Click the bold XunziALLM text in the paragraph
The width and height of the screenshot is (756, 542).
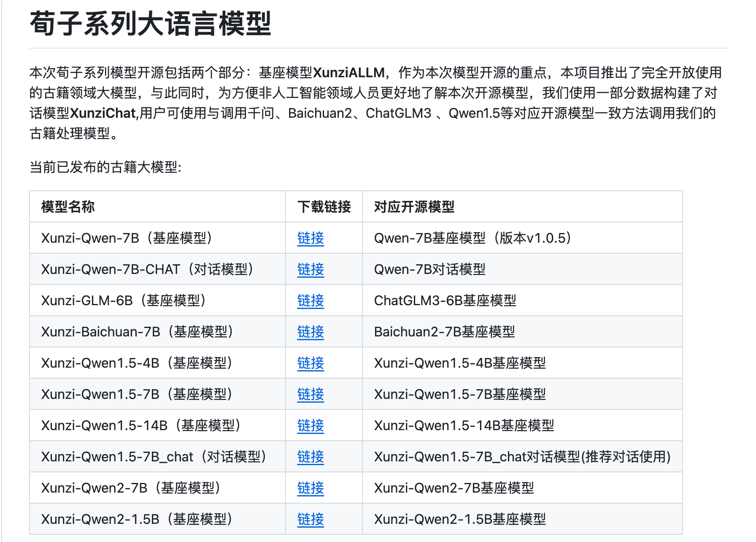tap(348, 73)
